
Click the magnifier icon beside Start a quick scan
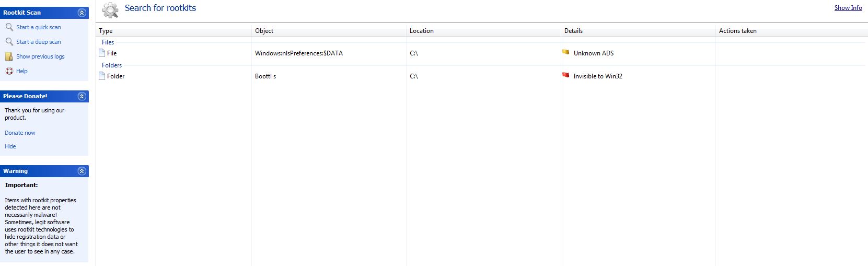(9, 27)
